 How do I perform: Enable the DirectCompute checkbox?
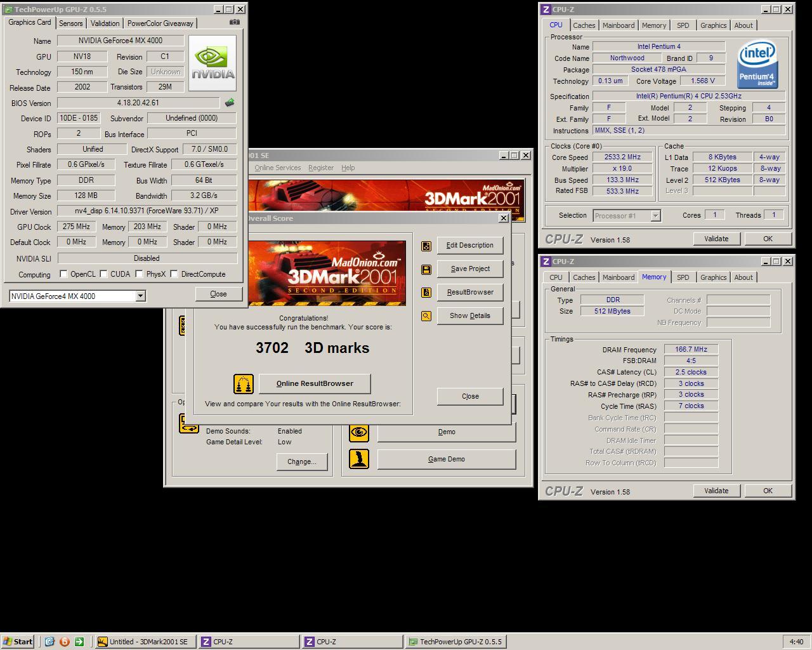point(174,274)
